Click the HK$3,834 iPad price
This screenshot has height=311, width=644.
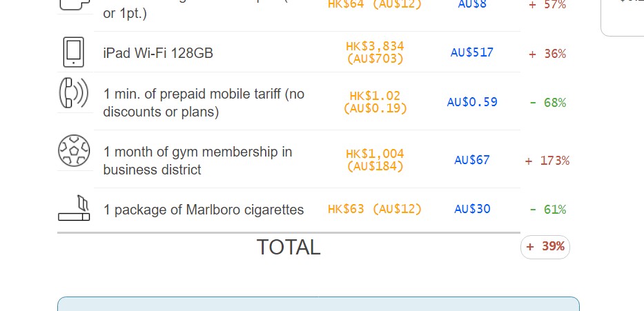click(x=375, y=46)
